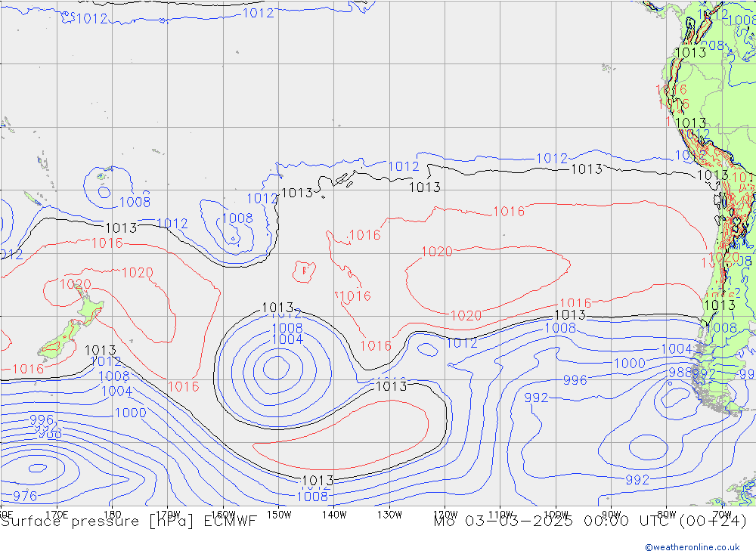This screenshot has width=756, height=554.
Task: Select the 976 isobar label at bottom-left
Action: [x=25, y=496]
